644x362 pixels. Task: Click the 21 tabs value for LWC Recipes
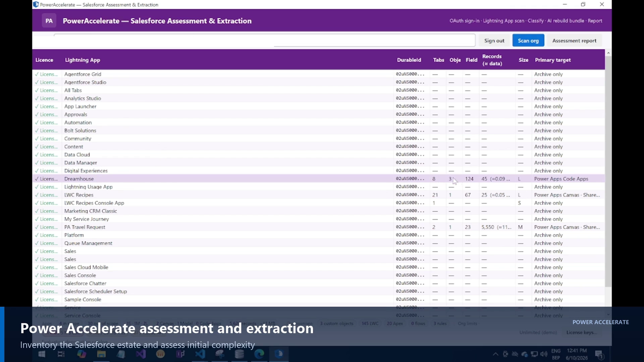[x=435, y=195]
